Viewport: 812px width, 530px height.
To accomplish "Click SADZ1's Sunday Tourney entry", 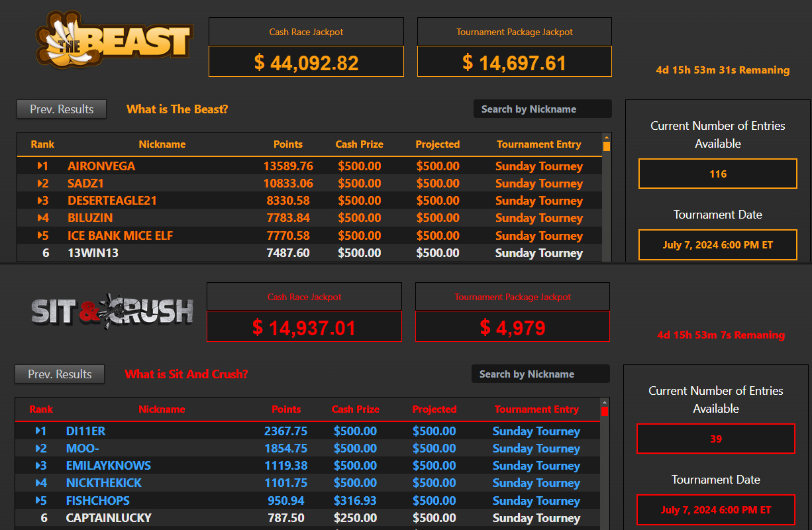I will [x=538, y=184].
